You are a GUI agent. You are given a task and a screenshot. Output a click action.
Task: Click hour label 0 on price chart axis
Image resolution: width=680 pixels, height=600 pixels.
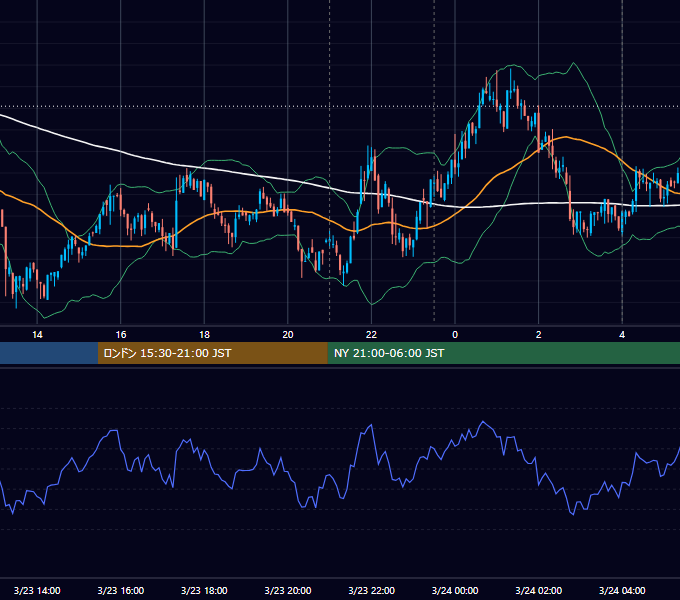[455, 335]
